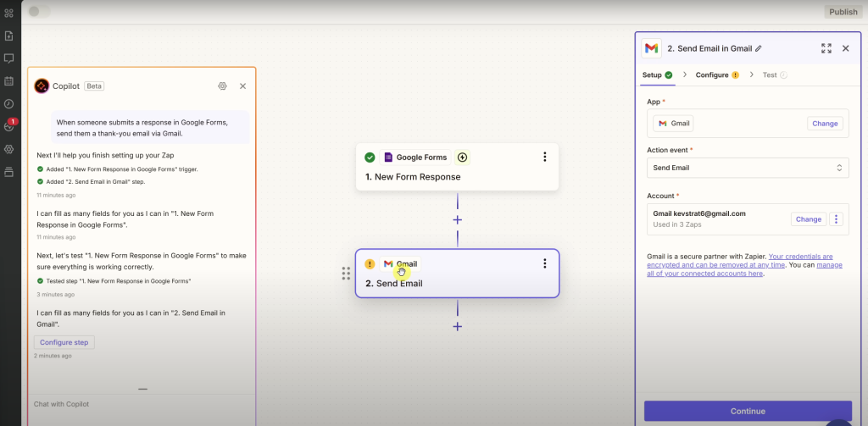
Task: Click the Configure step button
Action: pos(64,342)
